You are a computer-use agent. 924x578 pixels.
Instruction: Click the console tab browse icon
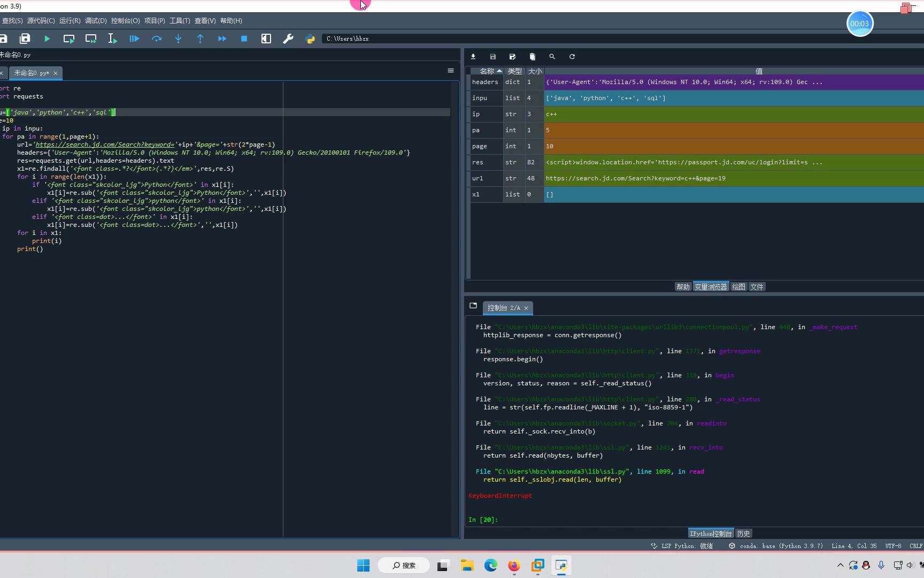click(x=473, y=306)
